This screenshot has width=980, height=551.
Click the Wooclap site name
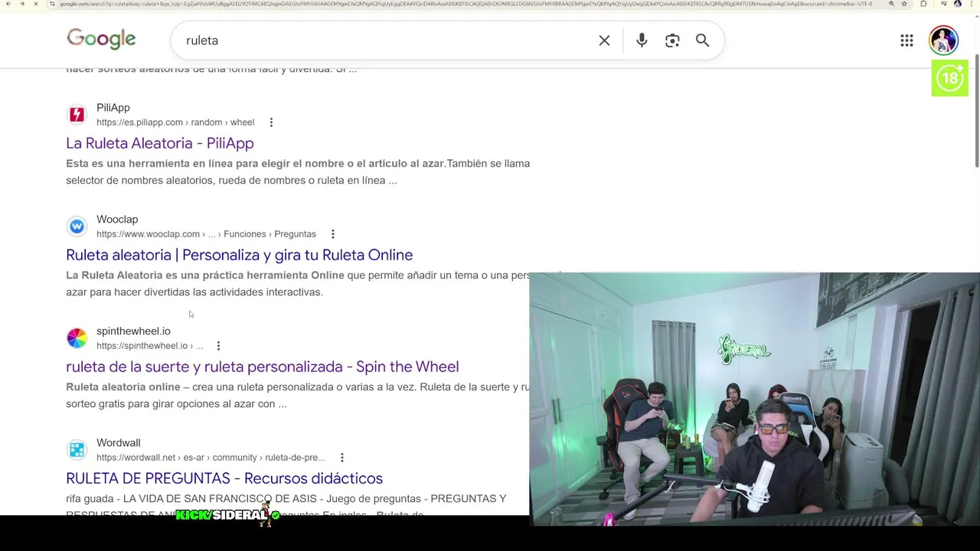(117, 220)
